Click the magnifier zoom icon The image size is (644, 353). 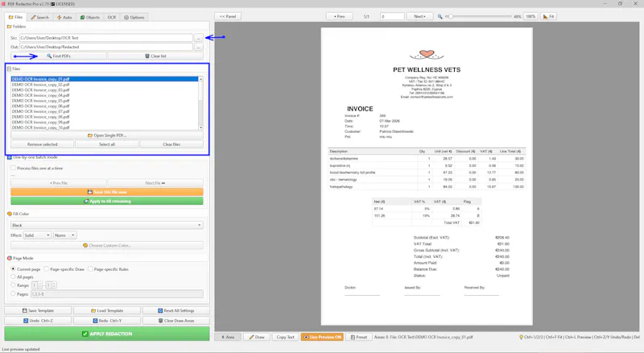point(440,17)
